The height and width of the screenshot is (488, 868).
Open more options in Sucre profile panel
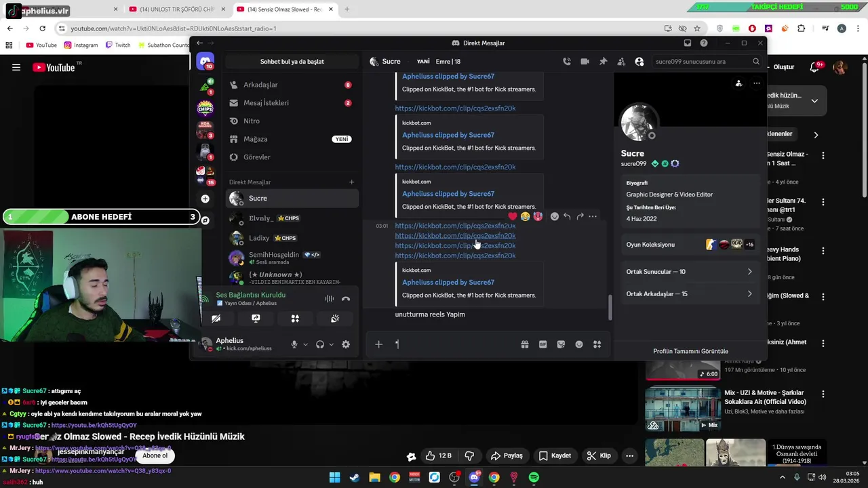(x=757, y=83)
